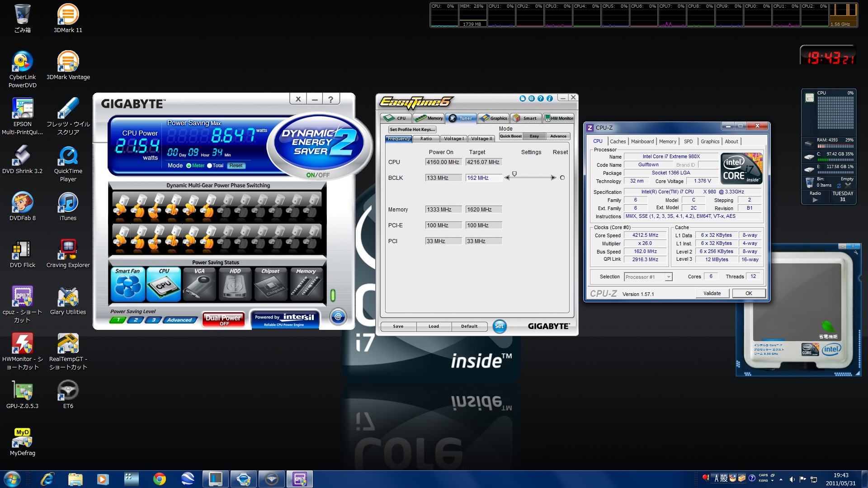The image size is (868, 488).
Task: Switch EasyTune6 mode to Quick Boost
Action: (x=511, y=136)
